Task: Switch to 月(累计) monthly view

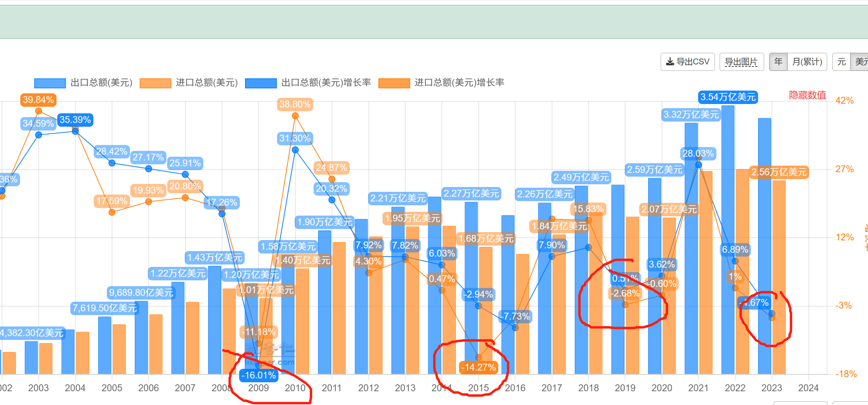Action: pos(807,62)
